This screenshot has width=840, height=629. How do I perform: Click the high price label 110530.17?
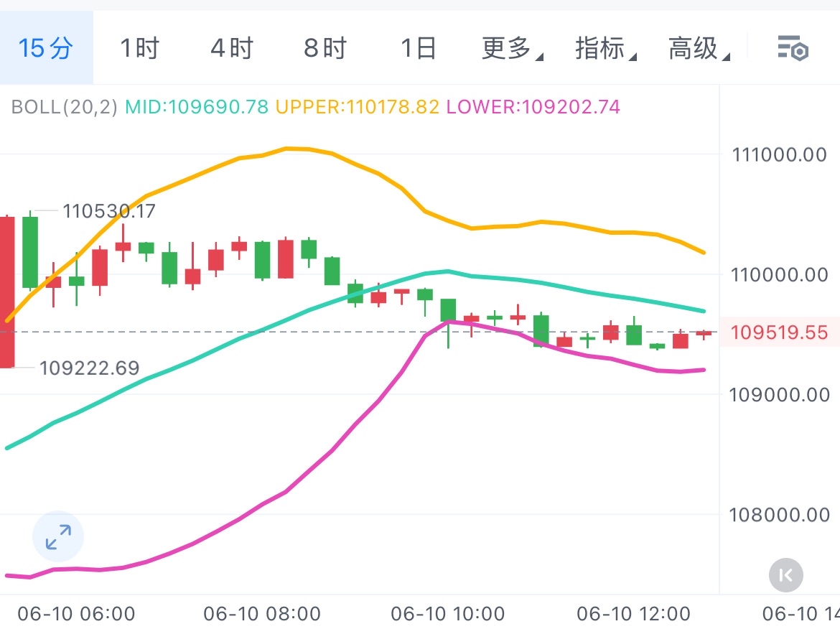pos(108,211)
